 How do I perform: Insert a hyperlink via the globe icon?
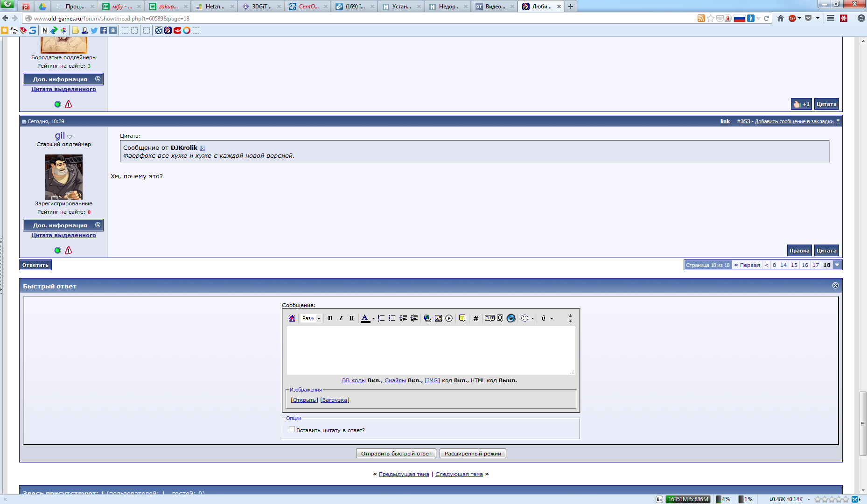pyautogui.click(x=427, y=318)
